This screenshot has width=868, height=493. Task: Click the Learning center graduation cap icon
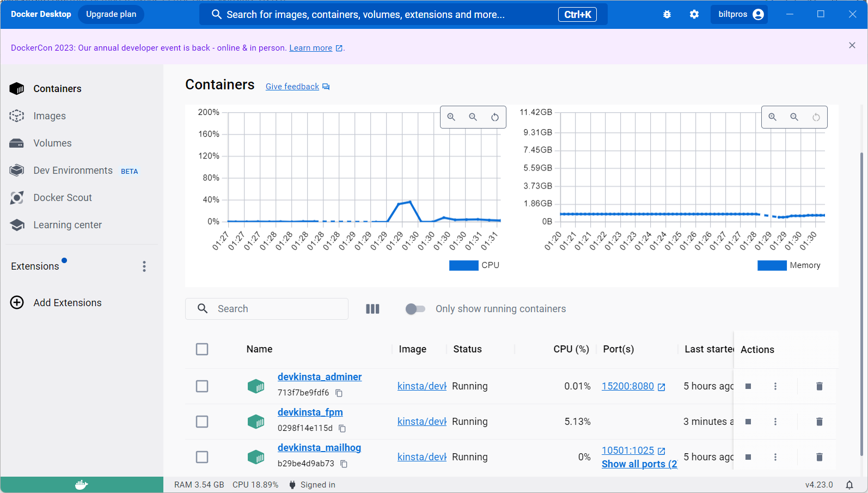tap(17, 225)
